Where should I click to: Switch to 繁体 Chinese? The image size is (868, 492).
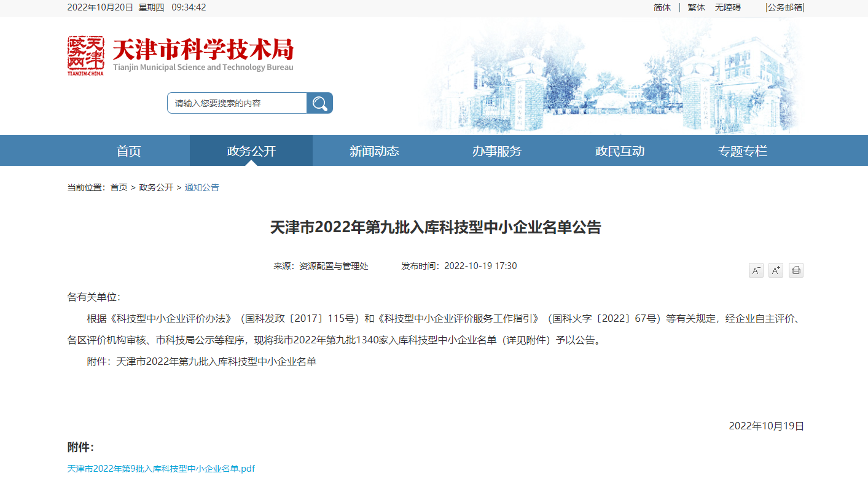click(696, 7)
